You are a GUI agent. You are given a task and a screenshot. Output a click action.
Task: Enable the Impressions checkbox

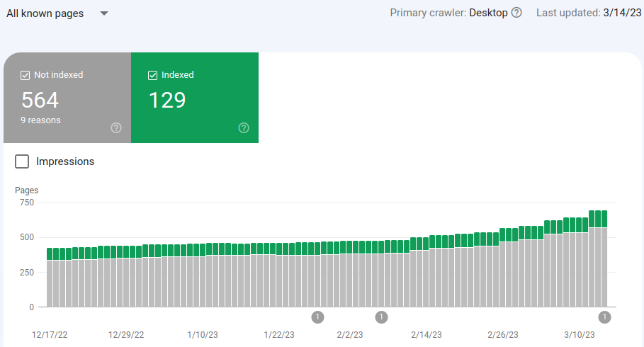23,161
